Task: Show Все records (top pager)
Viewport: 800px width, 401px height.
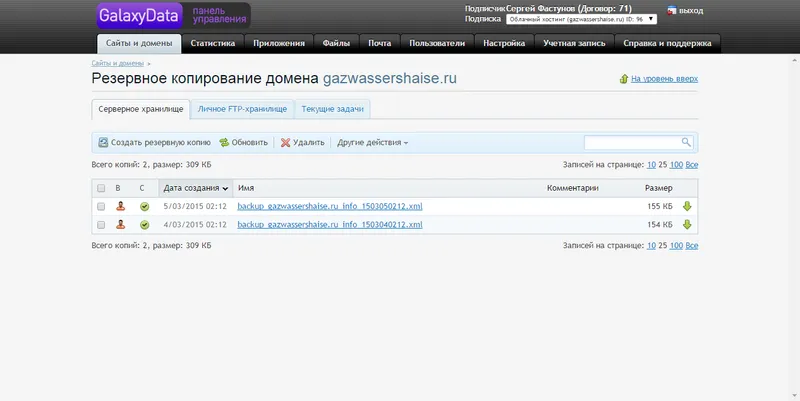Action: click(691, 165)
